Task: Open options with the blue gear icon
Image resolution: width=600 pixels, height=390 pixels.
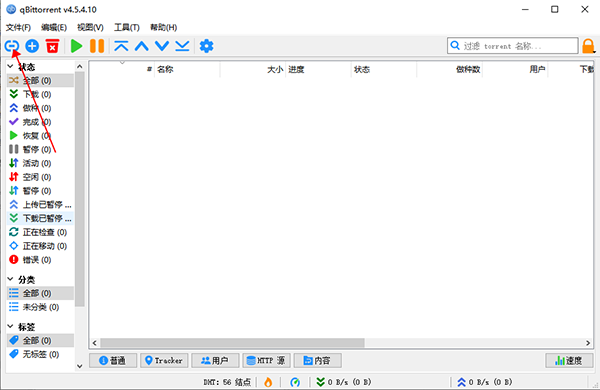Action: tap(206, 46)
